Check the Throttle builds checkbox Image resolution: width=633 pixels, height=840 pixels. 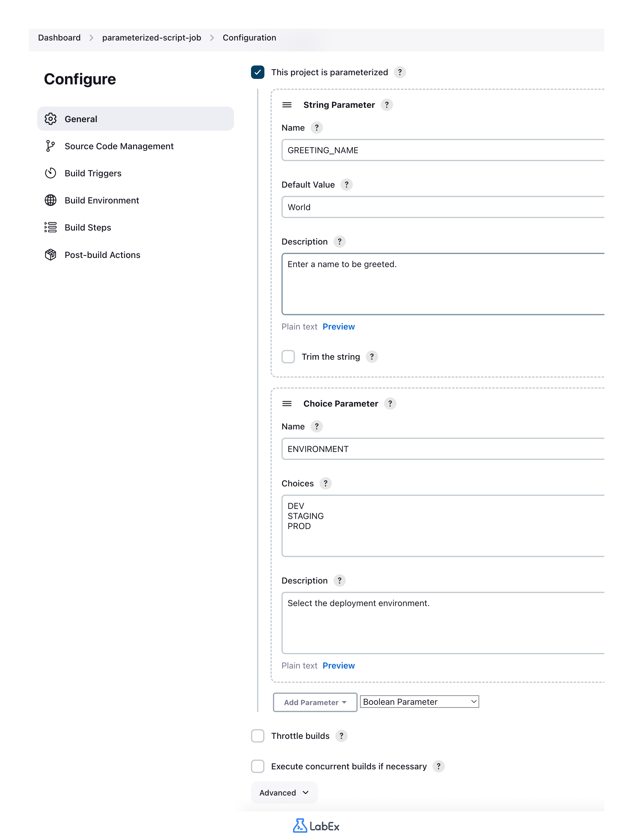pos(258,736)
